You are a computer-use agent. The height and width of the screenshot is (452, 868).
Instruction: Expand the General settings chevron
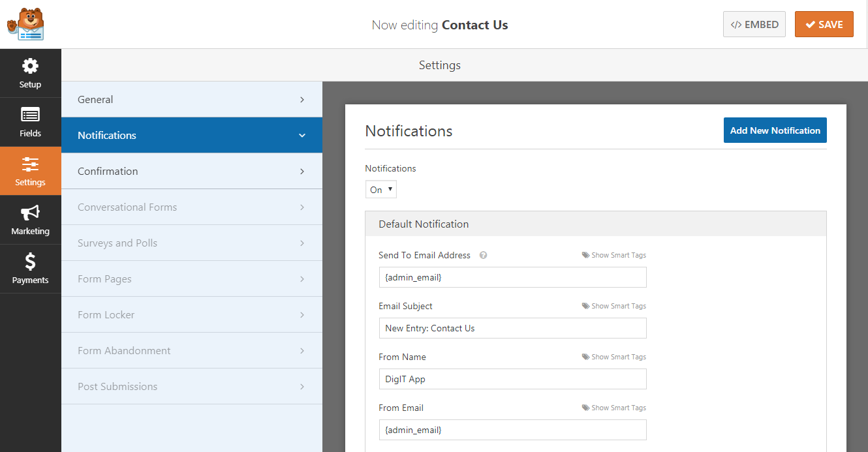tap(302, 100)
